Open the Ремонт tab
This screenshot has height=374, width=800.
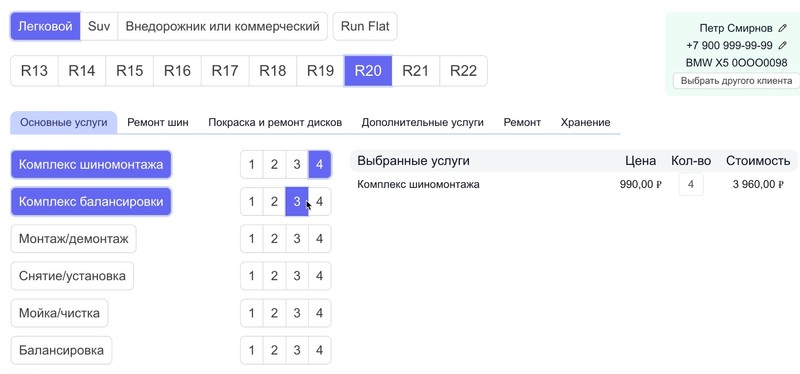522,122
